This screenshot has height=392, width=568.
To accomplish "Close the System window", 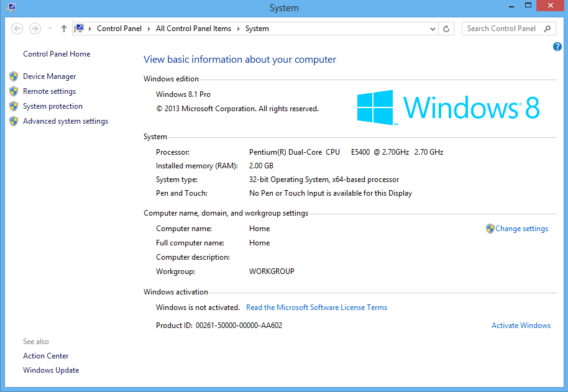I will point(550,6).
